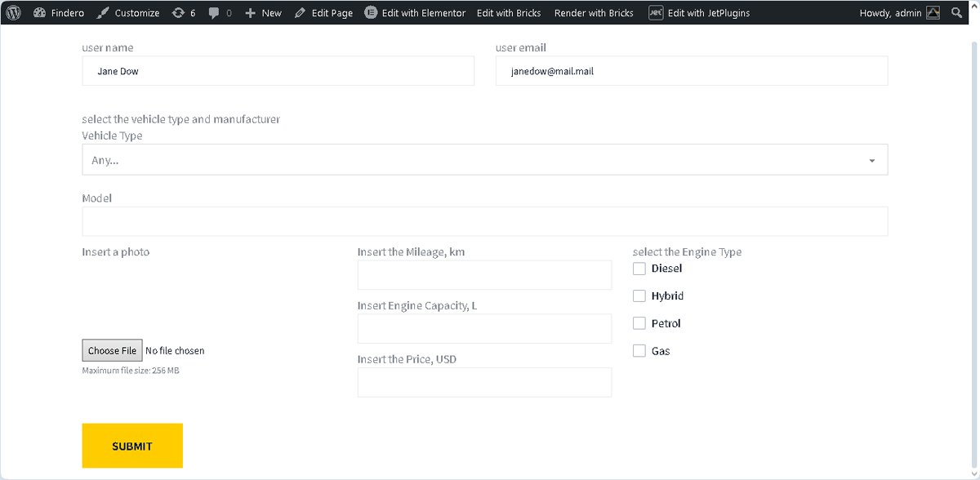This screenshot has height=480, width=980.
Task: Click Choose File to insert a photo
Action: (x=112, y=350)
